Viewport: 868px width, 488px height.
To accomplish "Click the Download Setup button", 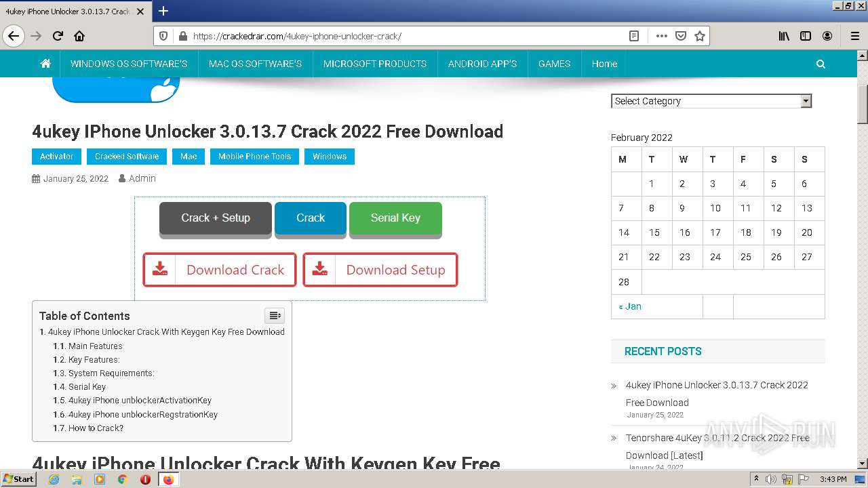I will click(380, 270).
